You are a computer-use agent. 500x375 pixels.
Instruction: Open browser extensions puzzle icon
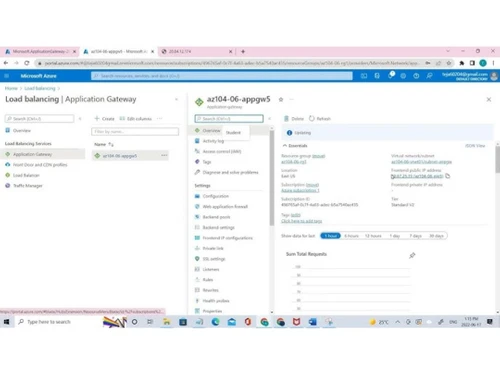tap(462, 63)
